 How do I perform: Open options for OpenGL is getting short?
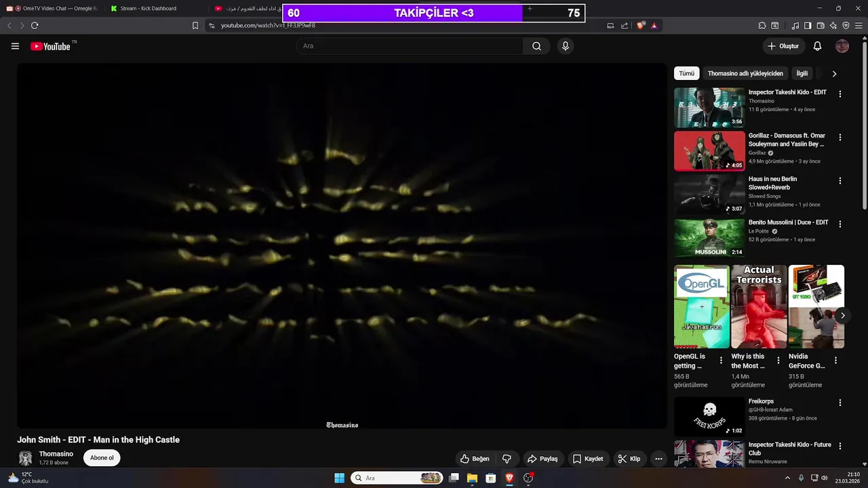721,360
